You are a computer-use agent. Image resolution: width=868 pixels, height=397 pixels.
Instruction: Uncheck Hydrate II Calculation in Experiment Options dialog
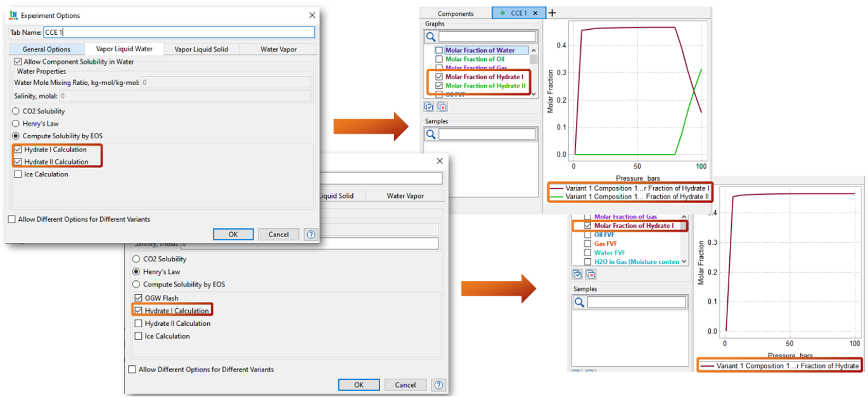tap(18, 162)
